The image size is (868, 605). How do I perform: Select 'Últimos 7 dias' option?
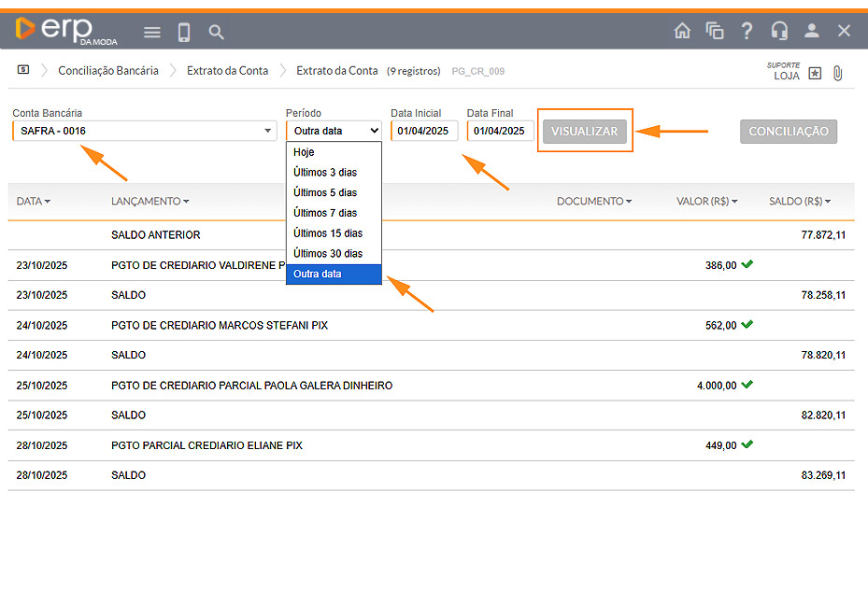click(x=324, y=213)
